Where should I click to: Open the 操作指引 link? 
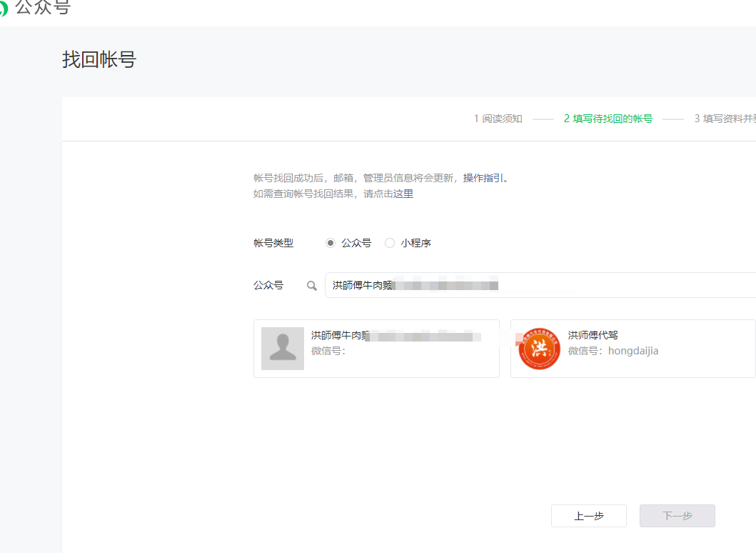pos(483,178)
